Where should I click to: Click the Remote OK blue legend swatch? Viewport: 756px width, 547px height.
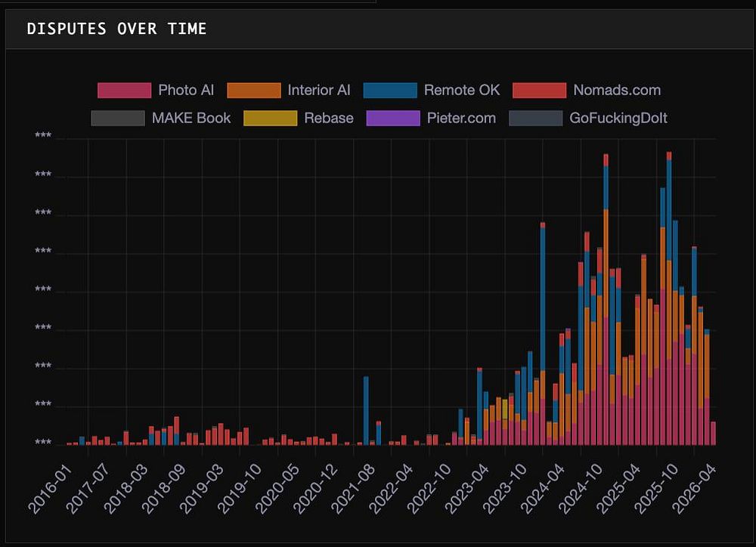[390, 90]
